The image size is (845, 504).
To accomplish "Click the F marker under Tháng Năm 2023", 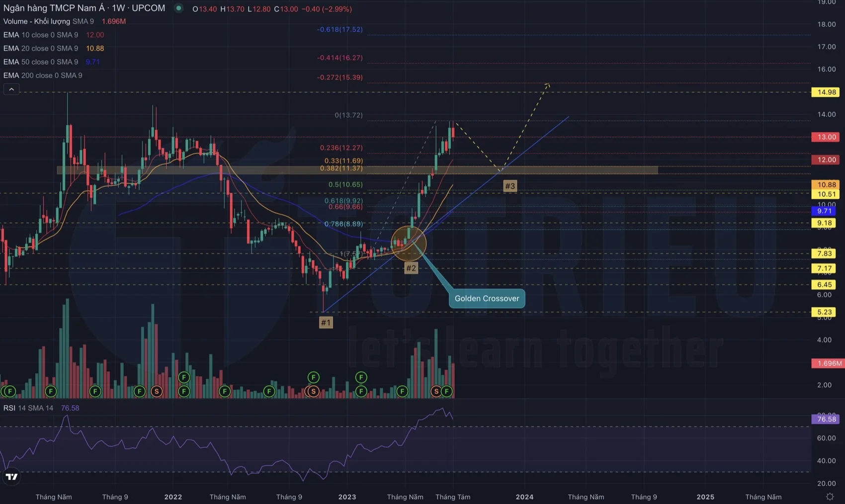I will point(402,392).
